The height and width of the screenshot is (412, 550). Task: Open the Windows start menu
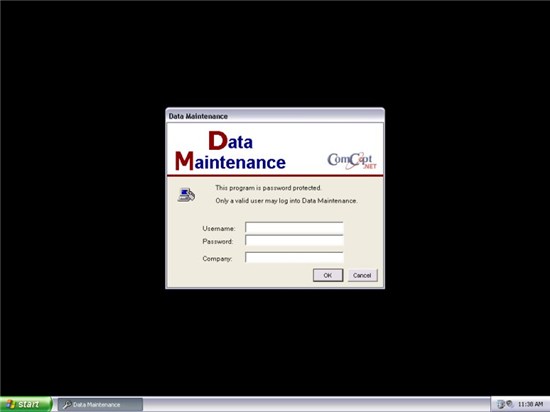point(25,404)
